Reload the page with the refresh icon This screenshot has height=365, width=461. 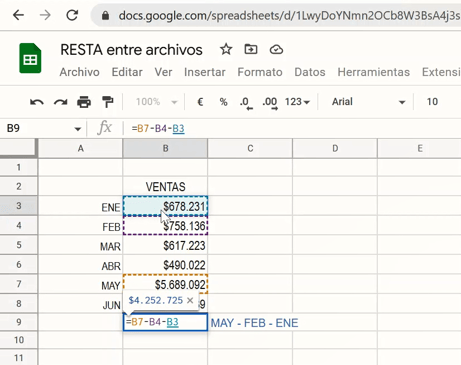pos(72,15)
